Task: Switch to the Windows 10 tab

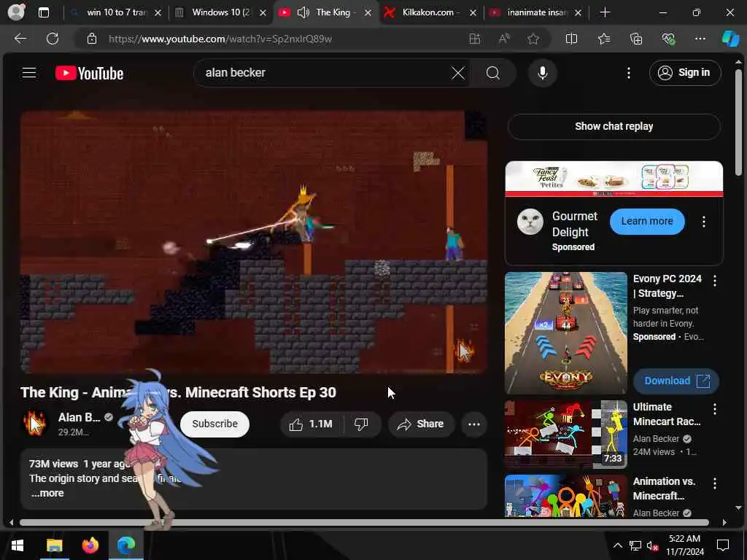Action: pyautogui.click(x=220, y=12)
